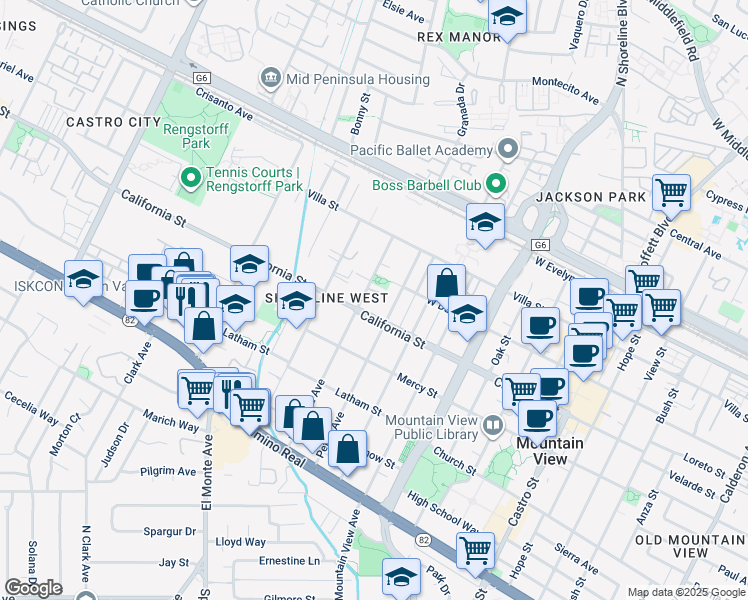Click the Google logo
Image resolution: width=748 pixels, height=600 pixels.
click(x=33, y=588)
